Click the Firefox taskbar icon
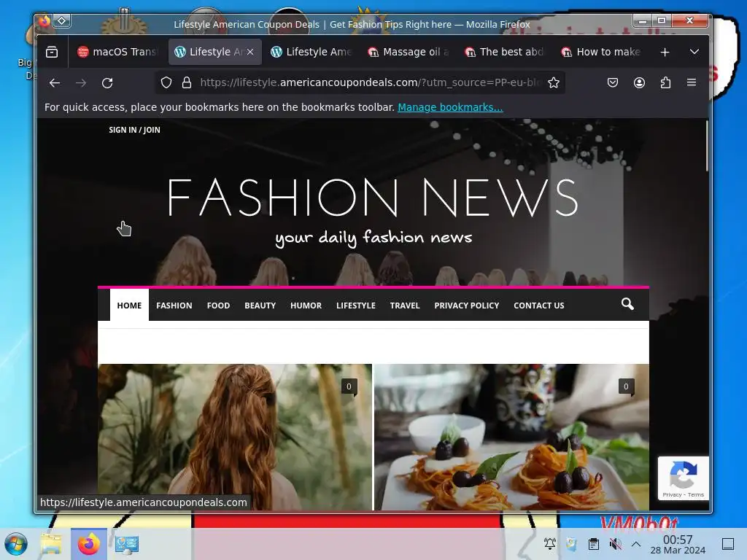The height and width of the screenshot is (560, 747). [88, 544]
